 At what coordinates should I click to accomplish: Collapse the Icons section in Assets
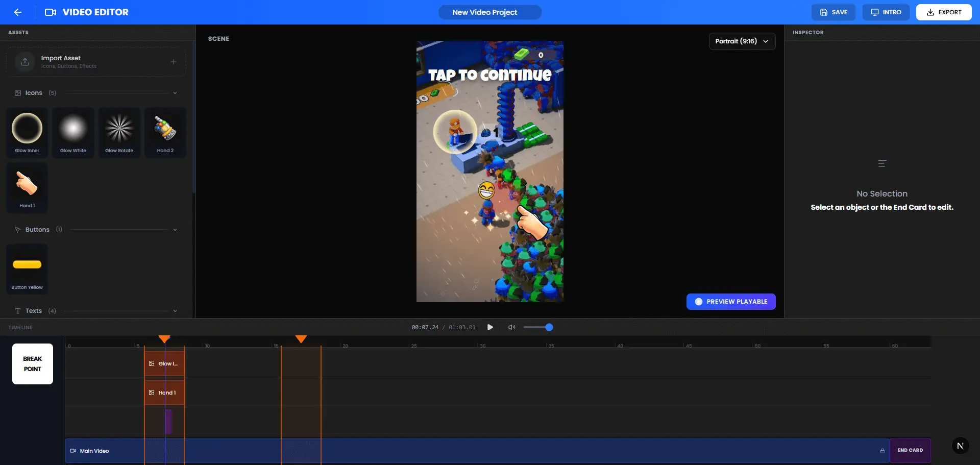[x=176, y=93]
